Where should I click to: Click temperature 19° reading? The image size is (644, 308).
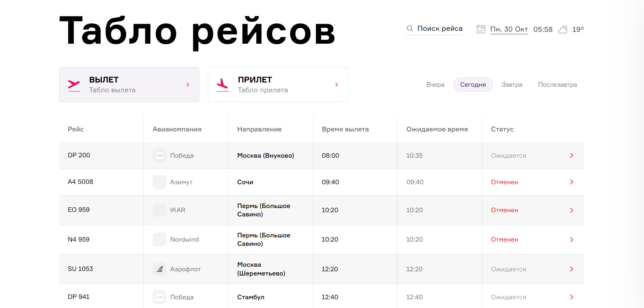pyautogui.click(x=578, y=29)
